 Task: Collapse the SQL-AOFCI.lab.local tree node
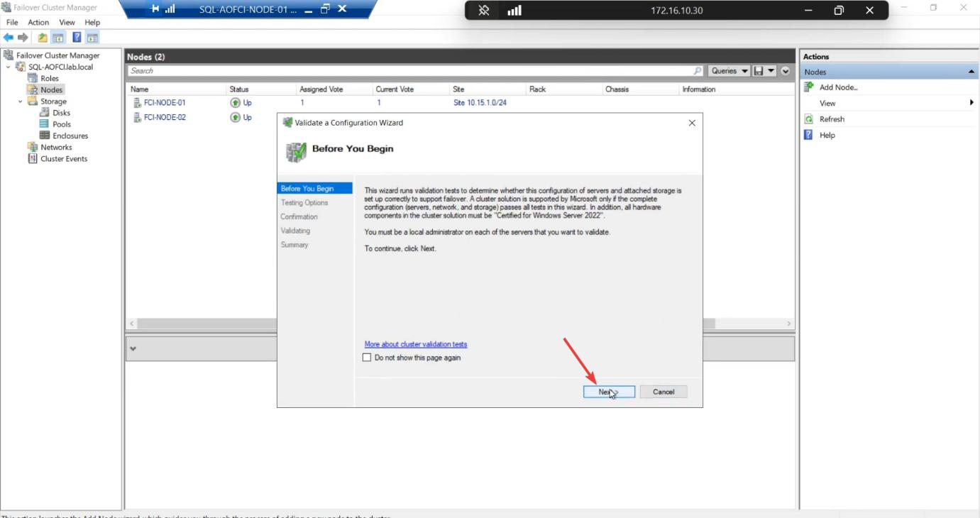click(x=9, y=67)
